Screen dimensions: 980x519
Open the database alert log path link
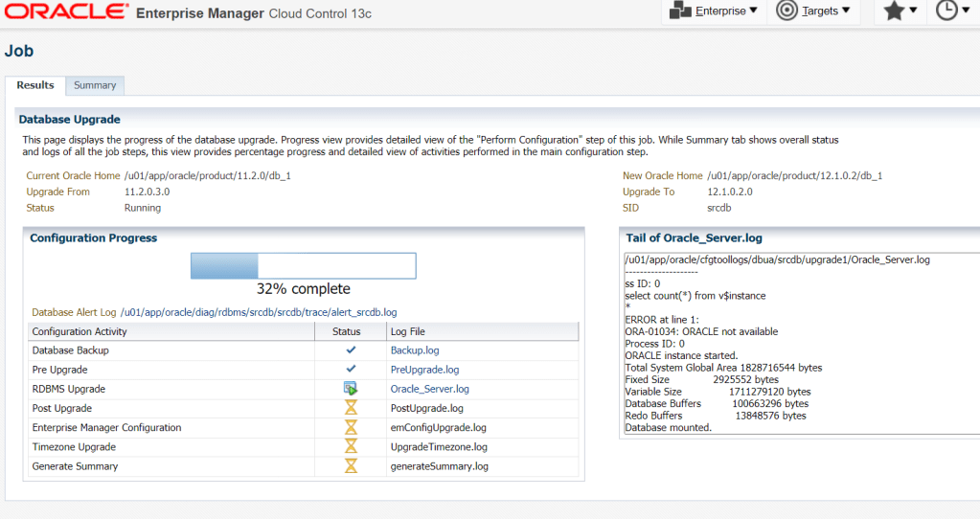coord(259,312)
